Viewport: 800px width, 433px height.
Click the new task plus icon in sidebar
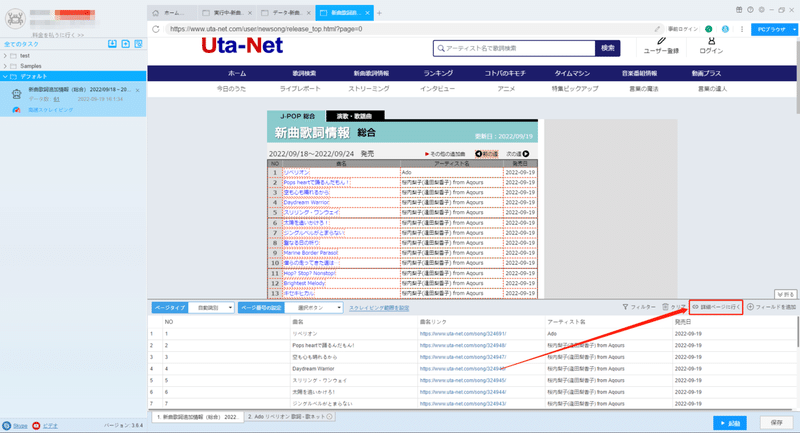coord(126,44)
